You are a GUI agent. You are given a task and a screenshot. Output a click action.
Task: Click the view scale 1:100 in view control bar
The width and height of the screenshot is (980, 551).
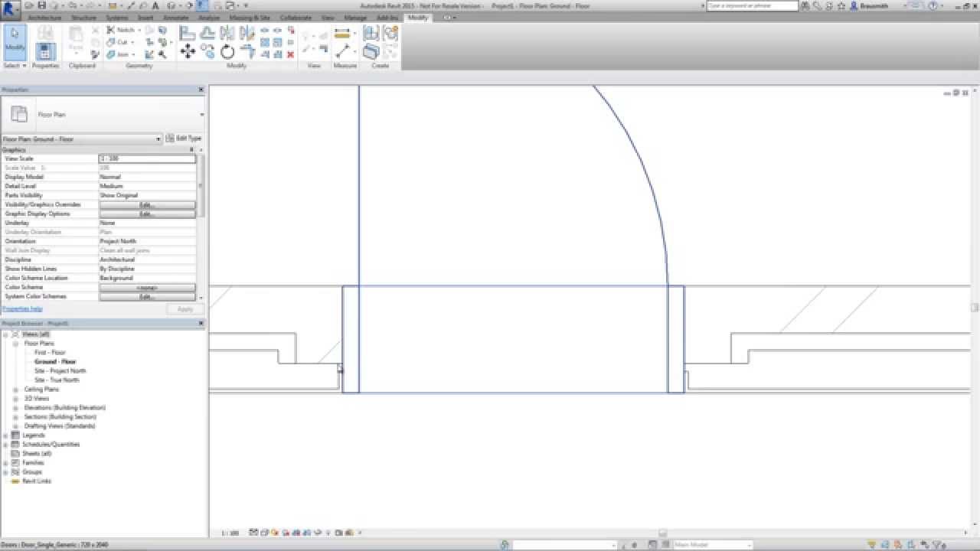pyautogui.click(x=230, y=533)
